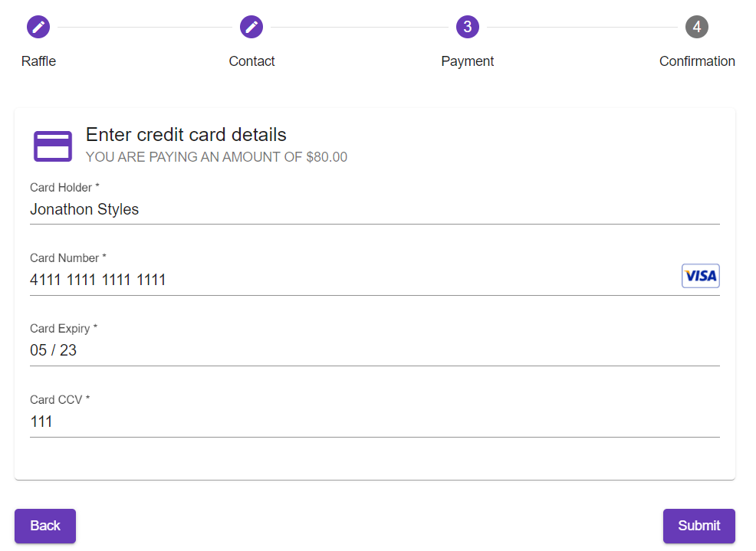The height and width of the screenshot is (551, 756).
Task: Click the Card Expiry input field
Action: tap(307, 350)
